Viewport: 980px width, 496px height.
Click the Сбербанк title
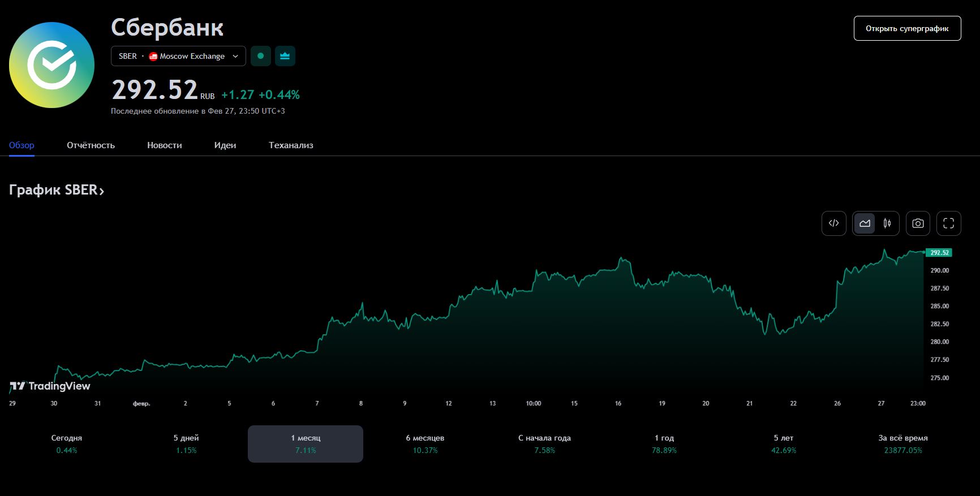167,27
